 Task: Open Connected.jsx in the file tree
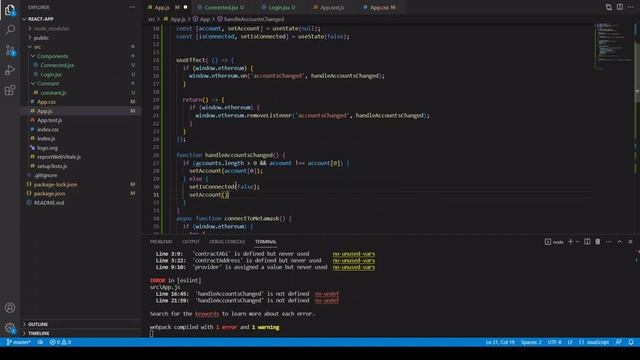pyautogui.click(x=57, y=65)
